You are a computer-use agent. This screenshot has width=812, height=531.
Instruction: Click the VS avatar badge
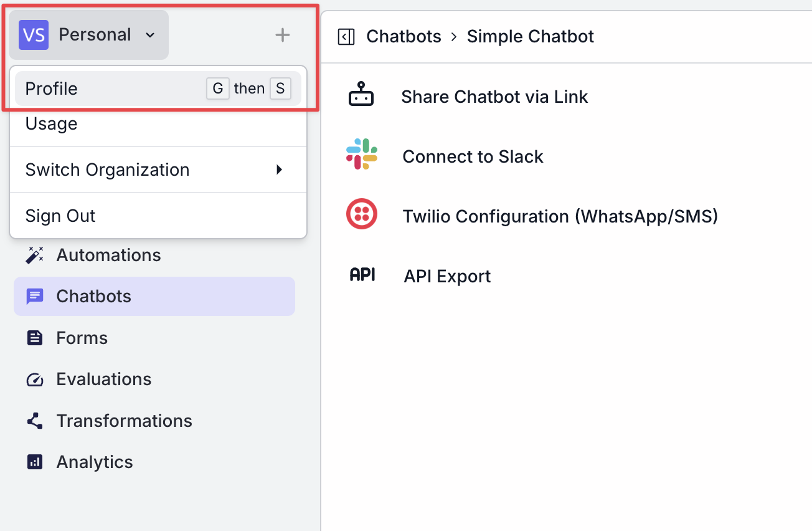point(34,35)
